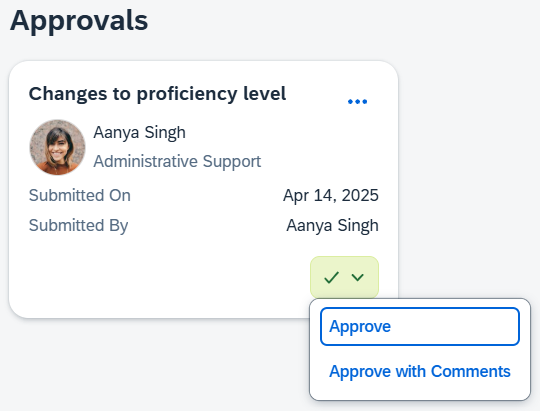
Task: Click the Submitted By value Aanya Singh
Action: pyautogui.click(x=332, y=225)
